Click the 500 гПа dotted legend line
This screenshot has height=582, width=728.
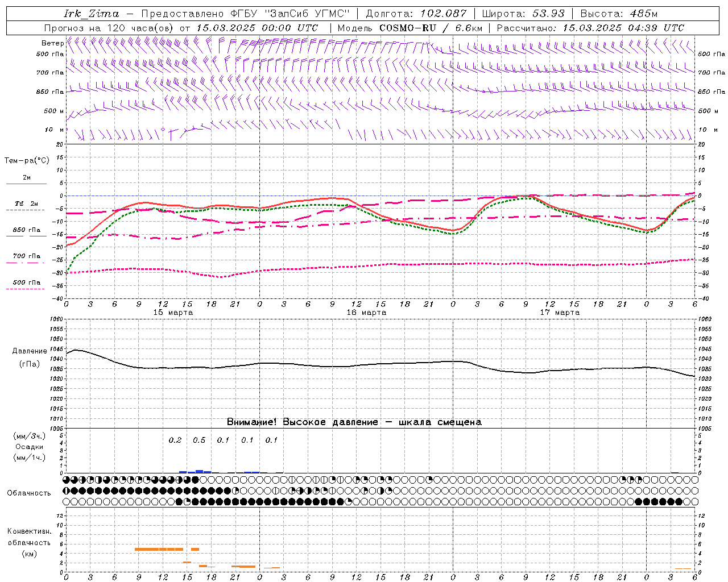click(25, 289)
